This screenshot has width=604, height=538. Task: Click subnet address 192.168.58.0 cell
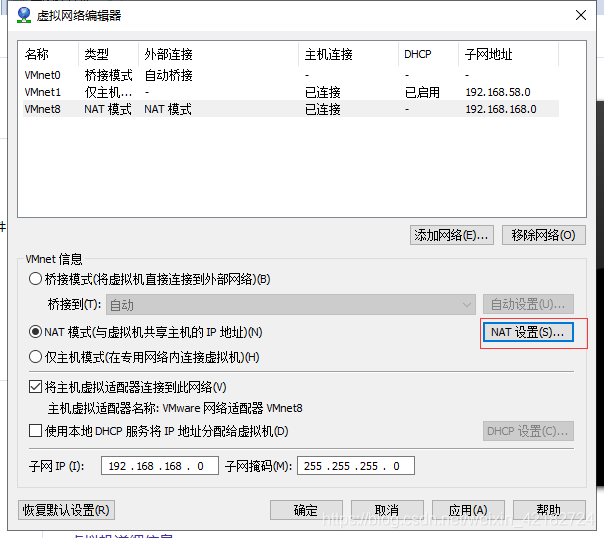498,92
